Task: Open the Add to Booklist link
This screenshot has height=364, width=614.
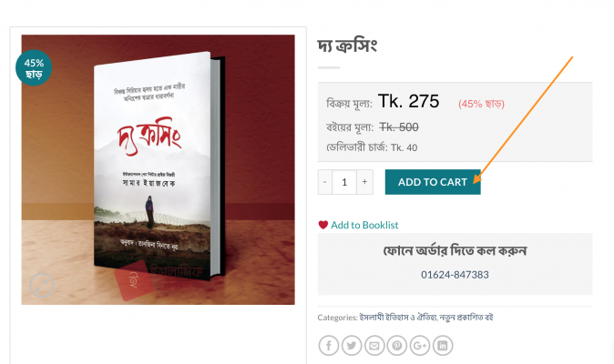Action: point(364,225)
